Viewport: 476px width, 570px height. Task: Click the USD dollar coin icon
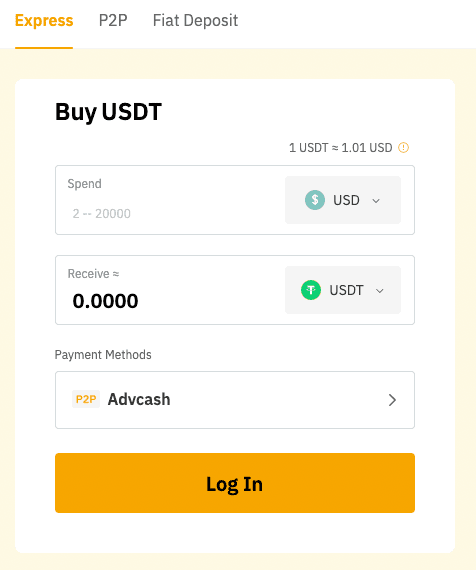tap(315, 200)
